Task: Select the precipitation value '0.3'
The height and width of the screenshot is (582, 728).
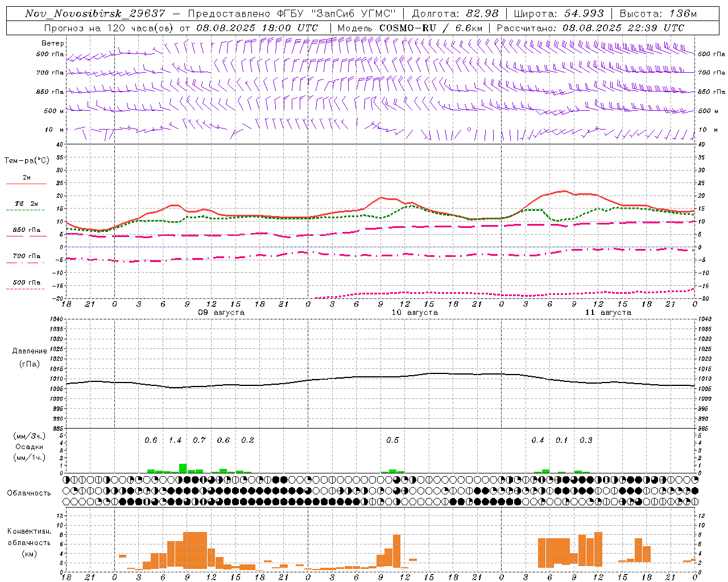Action: tap(586, 440)
